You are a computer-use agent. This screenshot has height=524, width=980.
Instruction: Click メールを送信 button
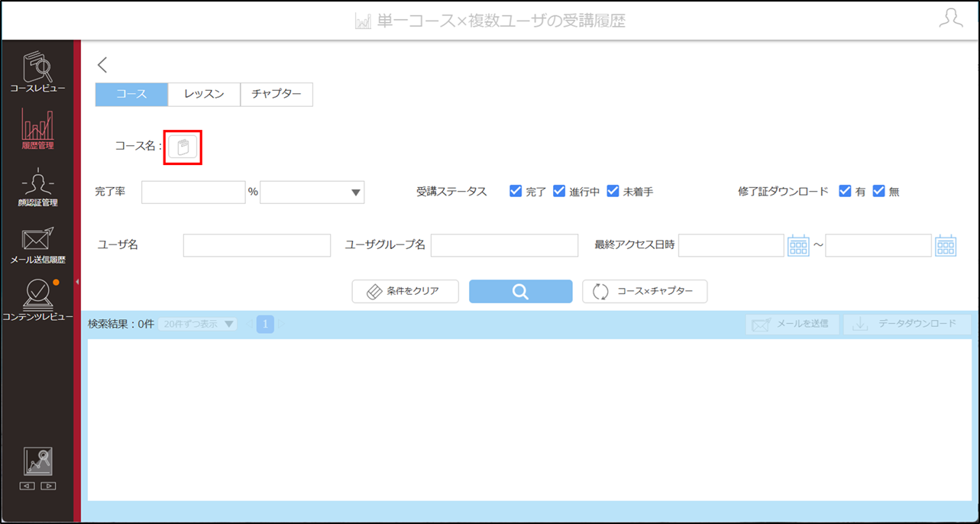click(792, 324)
